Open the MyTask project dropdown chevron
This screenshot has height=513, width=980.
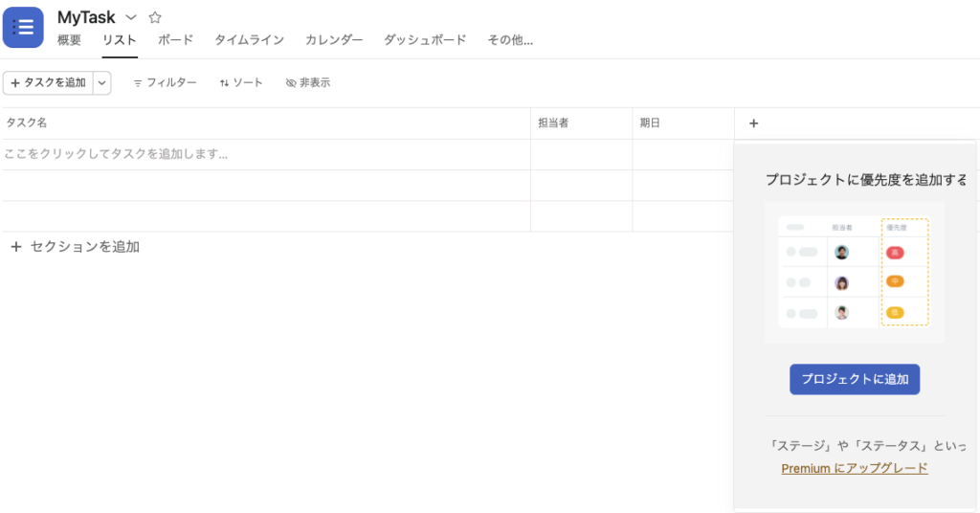(130, 17)
